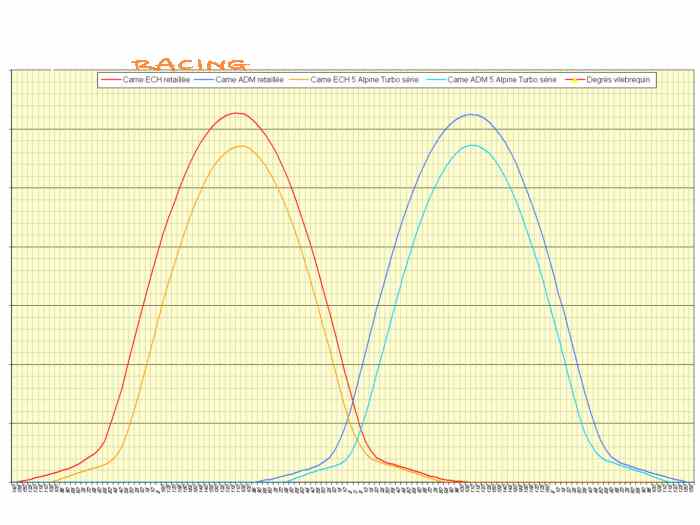This screenshot has height=525, width=700.
Task: Select the Came ECH retaillée legend label
Action: coord(156,80)
